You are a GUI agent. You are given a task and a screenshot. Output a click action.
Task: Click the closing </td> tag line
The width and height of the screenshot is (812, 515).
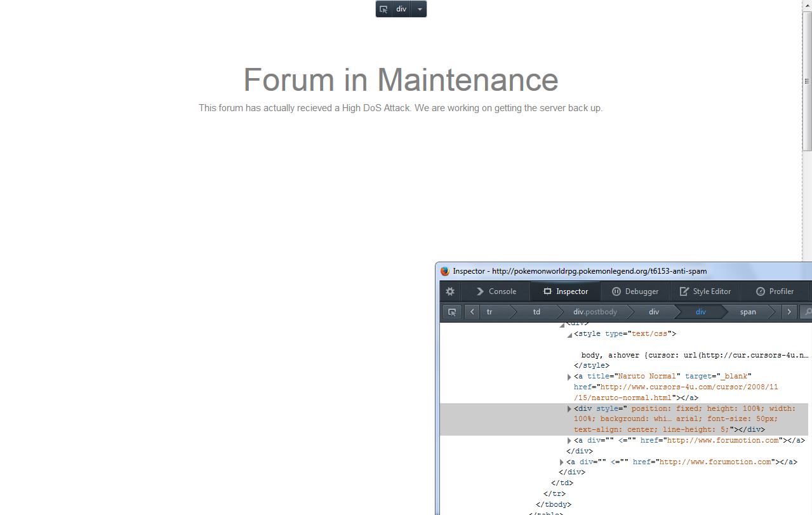pos(562,483)
